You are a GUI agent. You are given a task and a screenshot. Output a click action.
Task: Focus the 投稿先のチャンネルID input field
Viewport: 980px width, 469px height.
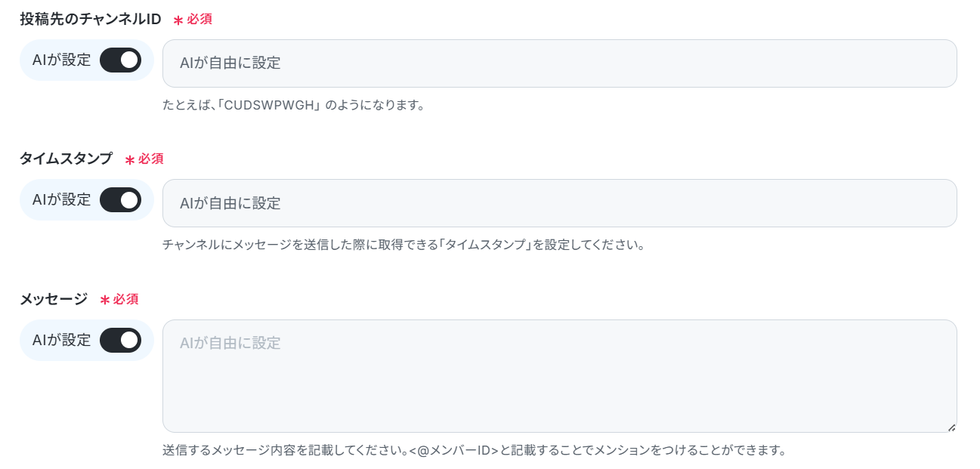click(x=560, y=63)
